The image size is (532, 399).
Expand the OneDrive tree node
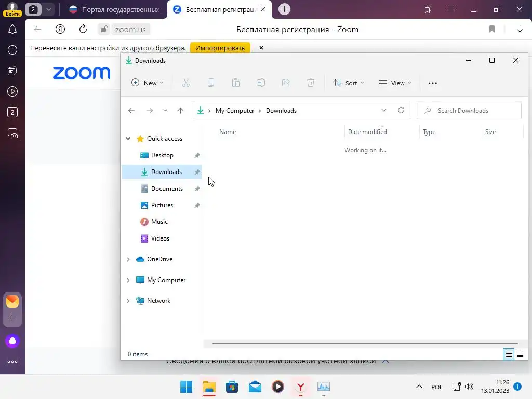(128, 259)
